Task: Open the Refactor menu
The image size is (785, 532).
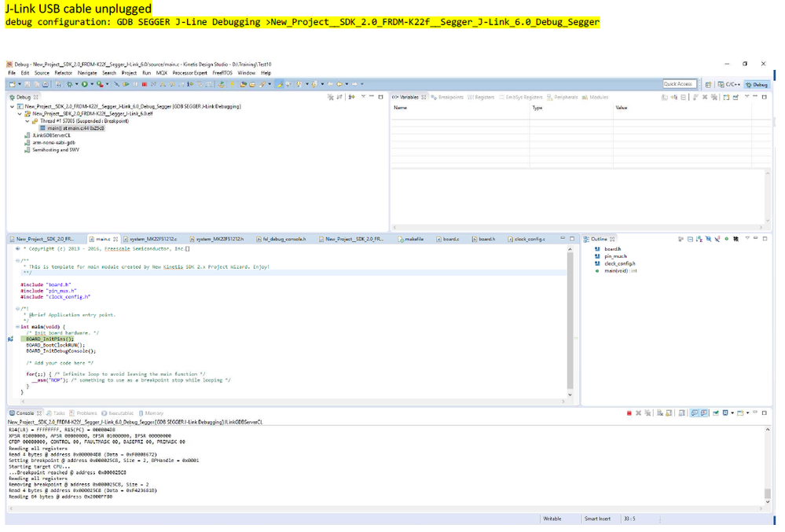Action: coord(63,73)
